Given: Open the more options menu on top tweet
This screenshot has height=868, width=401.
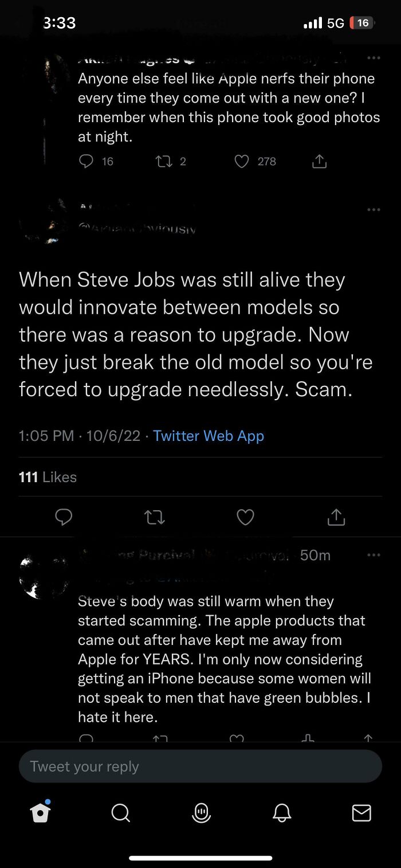Looking at the screenshot, I should click(374, 57).
